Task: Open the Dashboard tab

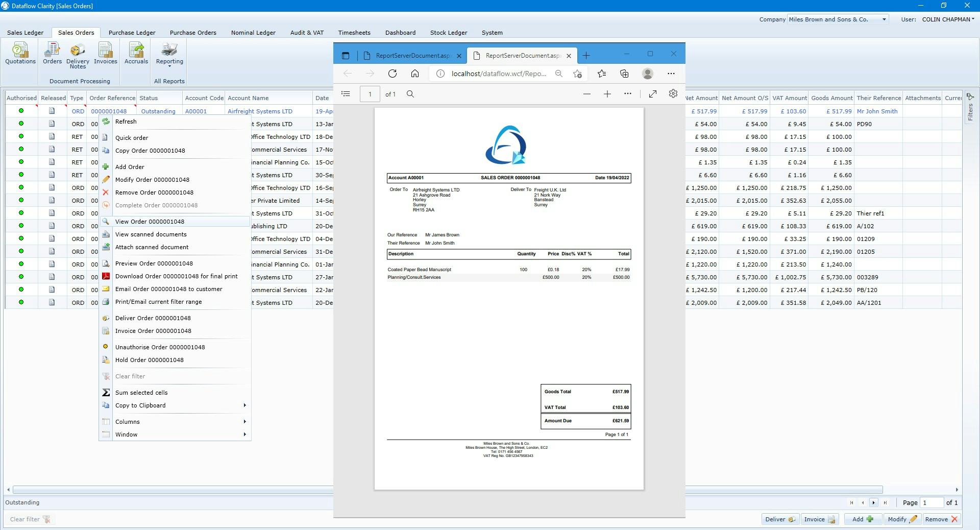Action: point(400,33)
